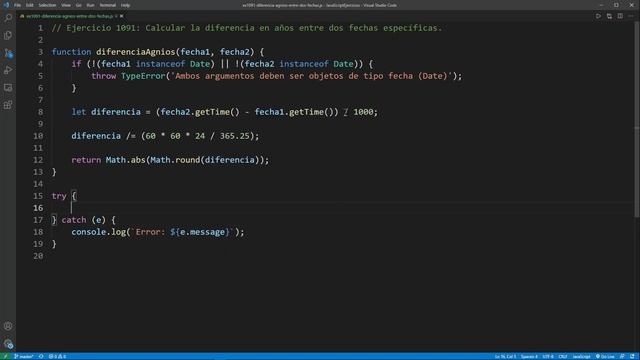Change Spaces indentation setting
The height and width of the screenshot is (360, 640).
click(x=529, y=356)
